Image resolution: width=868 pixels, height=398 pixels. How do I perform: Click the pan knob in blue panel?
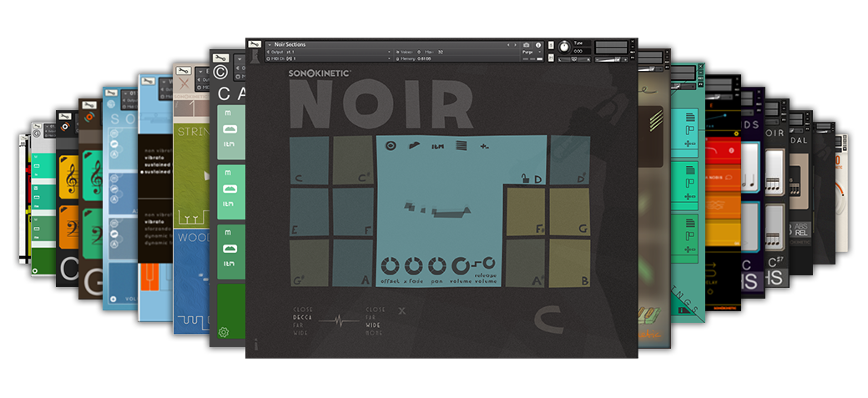pos(437,266)
